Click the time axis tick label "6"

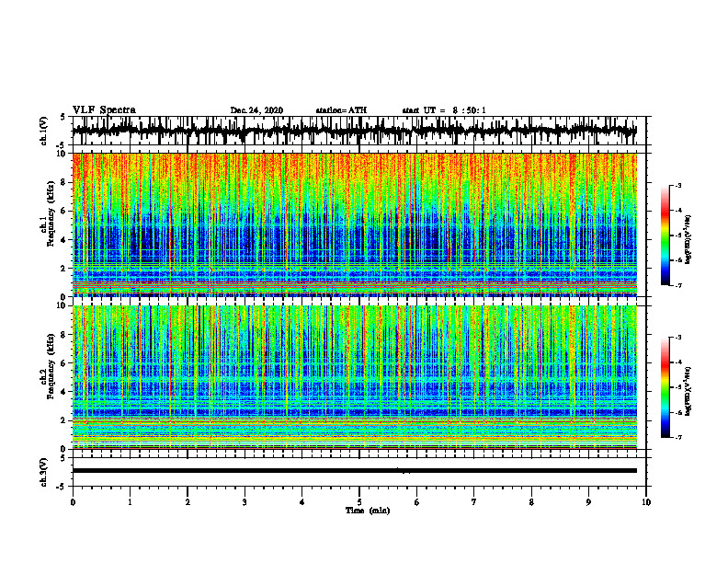417,502
